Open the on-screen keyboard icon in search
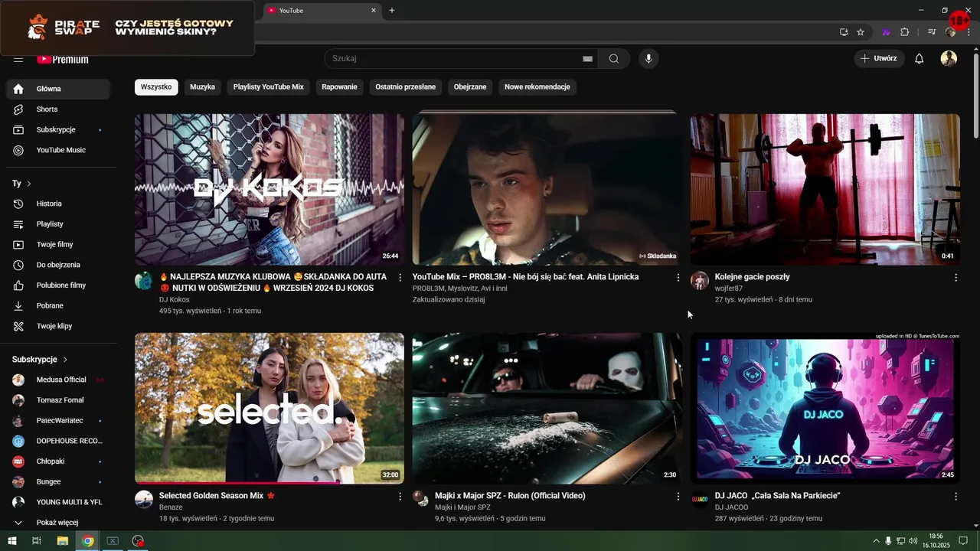This screenshot has width=980, height=551. pyautogui.click(x=588, y=59)
